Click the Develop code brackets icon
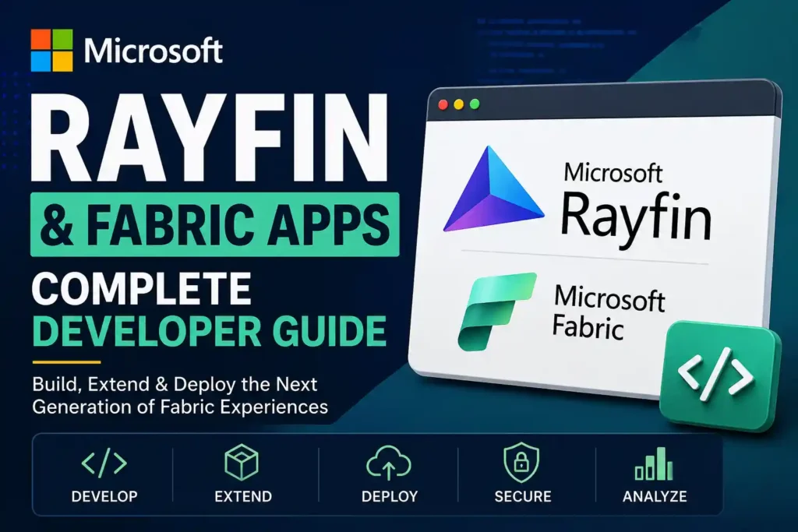The width and height of the screenshot is (798, 532). pos(104,463)
